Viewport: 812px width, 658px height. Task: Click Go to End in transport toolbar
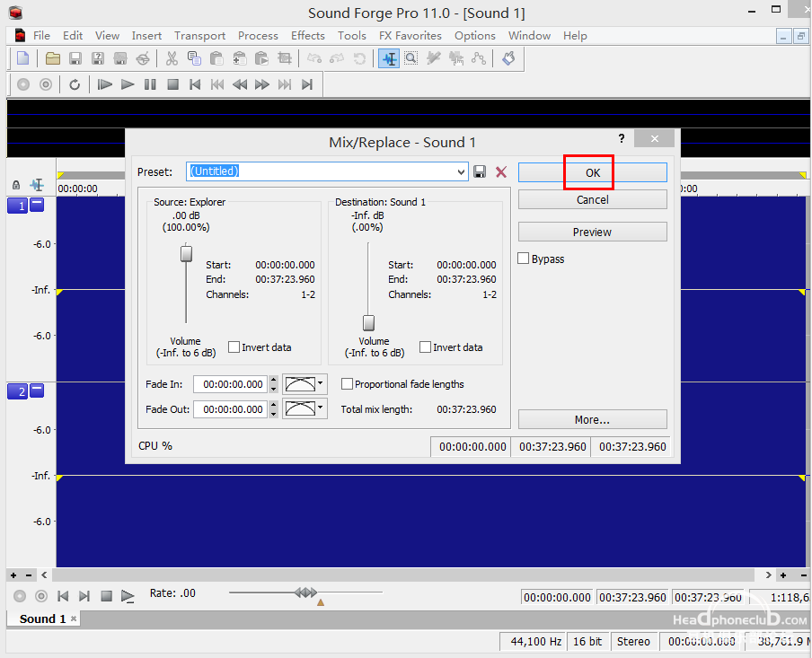tap(307, 84)
